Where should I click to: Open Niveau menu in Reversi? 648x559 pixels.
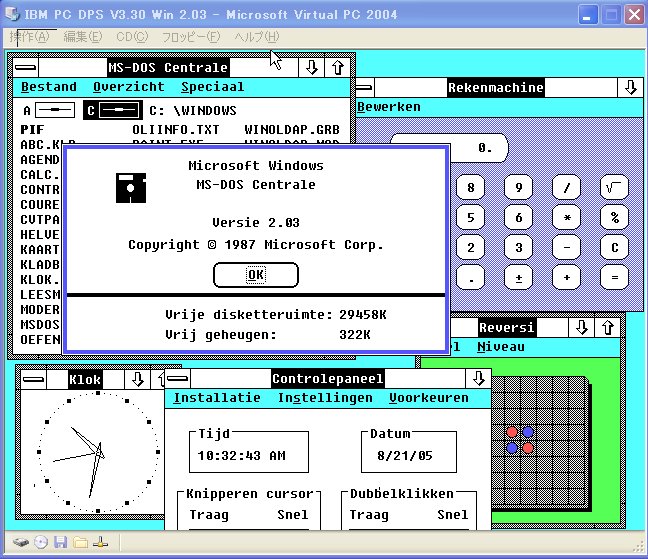coord(500,347)
